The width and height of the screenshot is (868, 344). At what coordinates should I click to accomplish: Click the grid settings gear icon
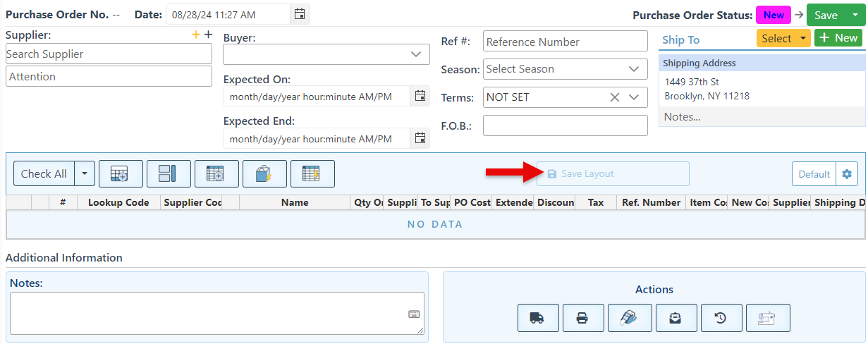(x=847, y=174)
